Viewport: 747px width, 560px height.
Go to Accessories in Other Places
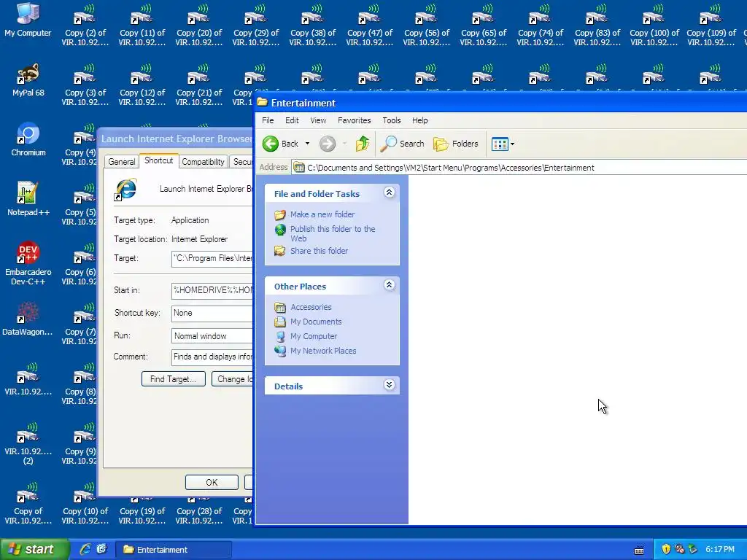311,307
